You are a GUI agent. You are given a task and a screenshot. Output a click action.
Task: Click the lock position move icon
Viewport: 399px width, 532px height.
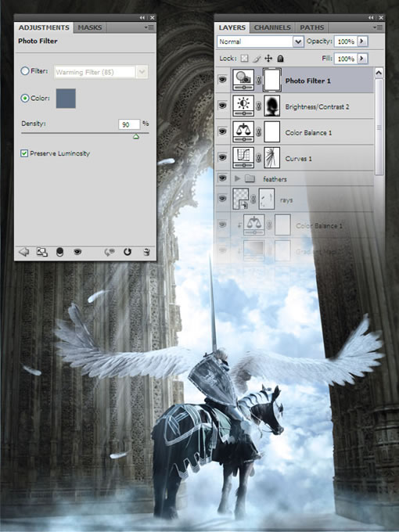[x=268, y=59]
